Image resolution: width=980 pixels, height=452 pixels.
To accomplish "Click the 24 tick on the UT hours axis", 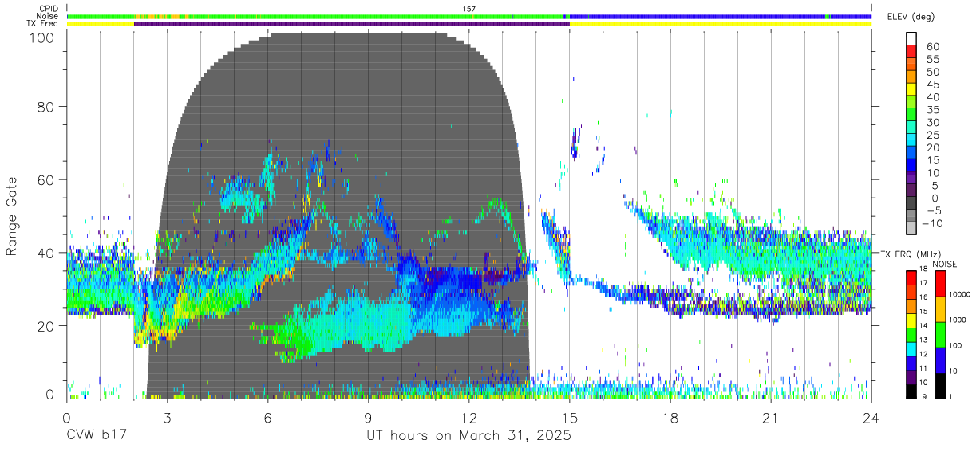I will pyautogui.click(x=871, y=417).
